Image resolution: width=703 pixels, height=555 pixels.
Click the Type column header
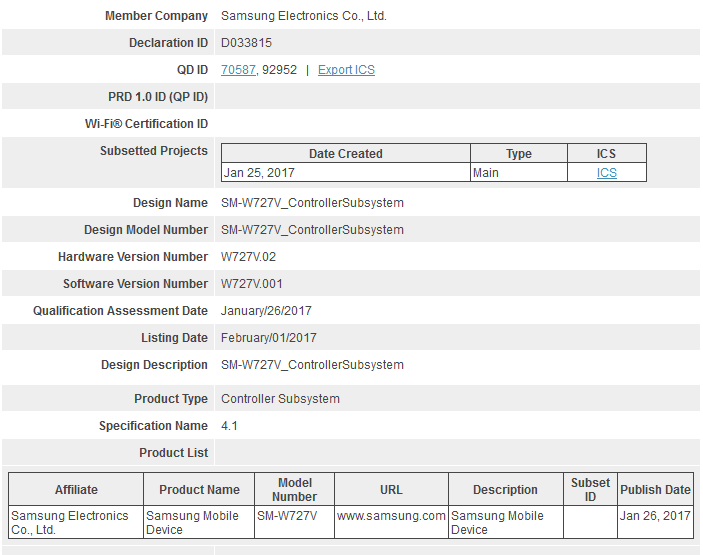click(519, 153)
